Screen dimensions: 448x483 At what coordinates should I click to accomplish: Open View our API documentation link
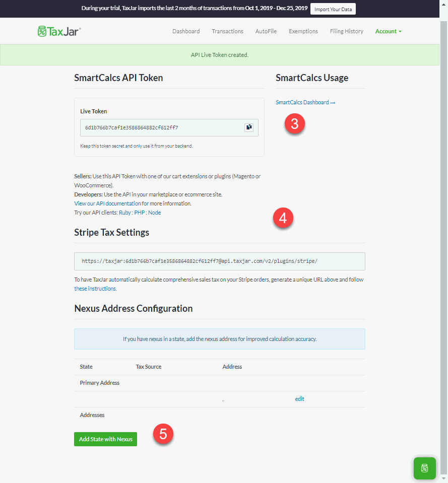click(x=107, y=203)
